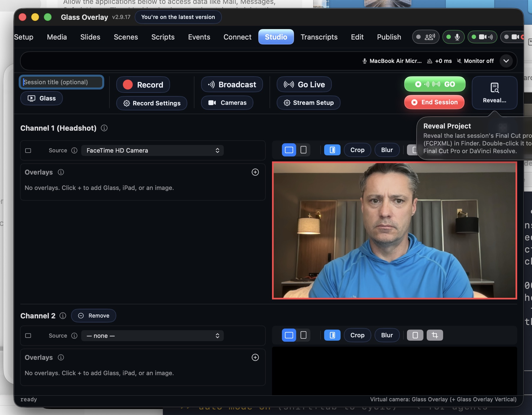Expand the audio bar chevron

pyautogui.click(x=506, y=61)
